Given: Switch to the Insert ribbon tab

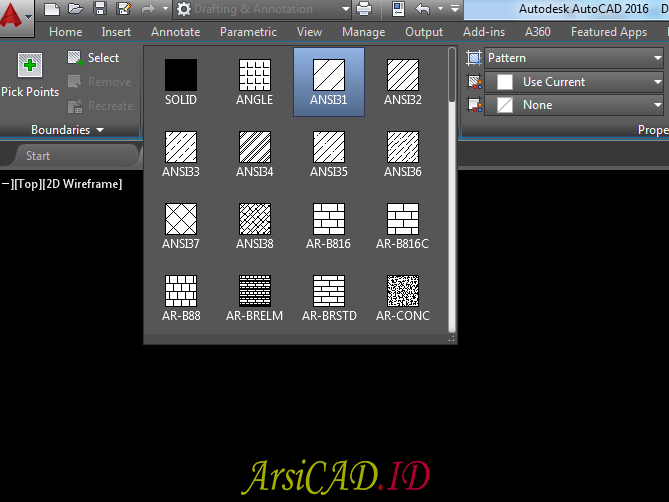Looking at the screenshot, I should pos(116,32).
